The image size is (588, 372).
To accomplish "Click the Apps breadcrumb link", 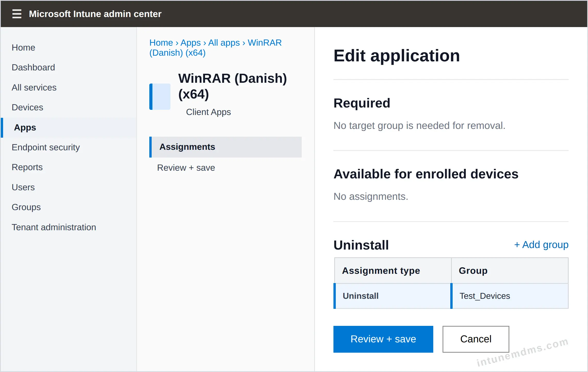I will coord(191,43).
